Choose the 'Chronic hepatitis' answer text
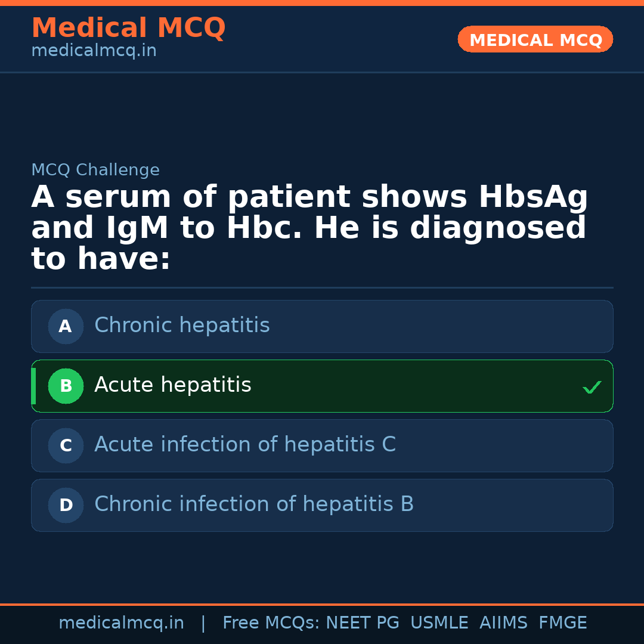 pyautogui.click(x=182, y=326)
